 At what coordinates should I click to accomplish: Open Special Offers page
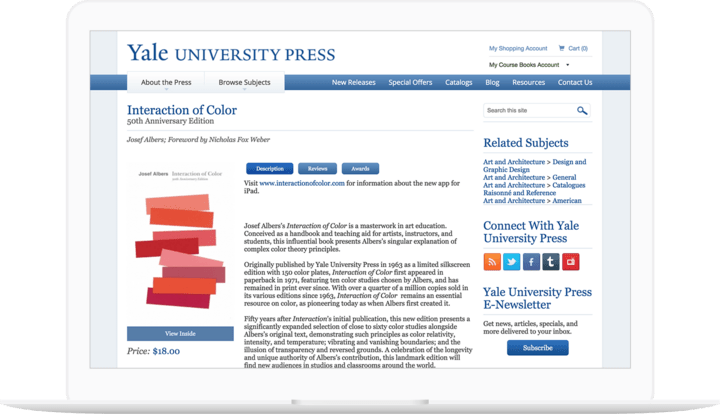click(410, 83)
